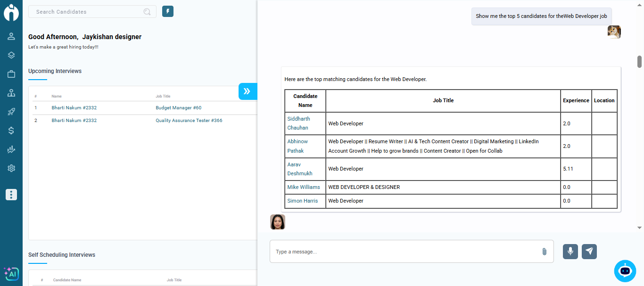Expand the three-dot more menu in sidebar

pos(11,195)
